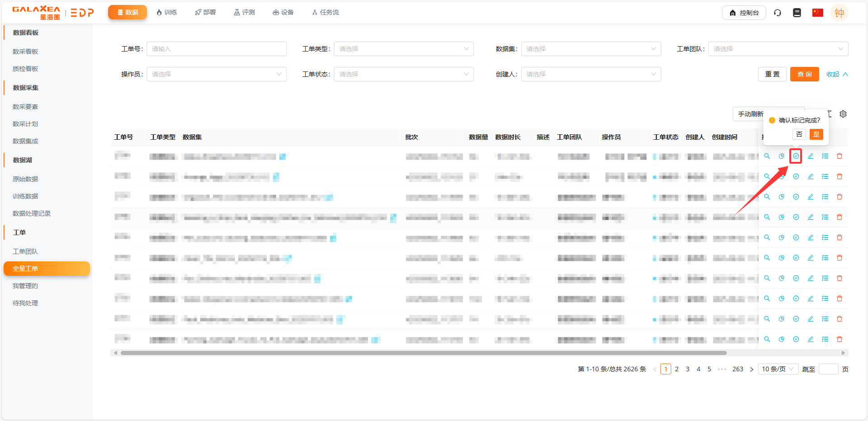Click the headset customer support icon

[778, 13]
